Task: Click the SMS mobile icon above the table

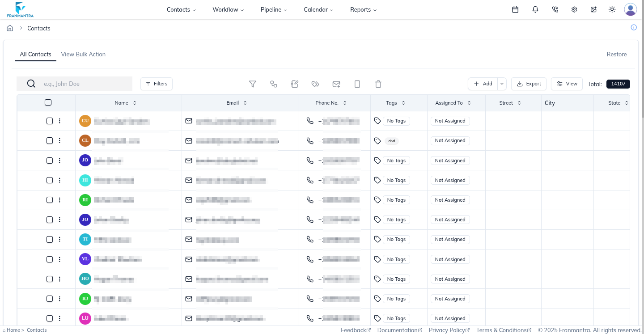Action: (357, 84)
